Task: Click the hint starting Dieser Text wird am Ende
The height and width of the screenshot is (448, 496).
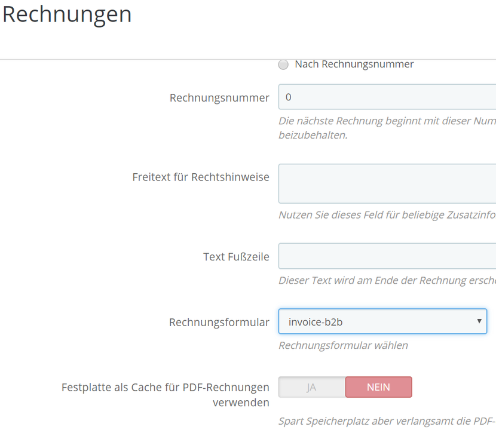Action: click(x=387, y=280)
